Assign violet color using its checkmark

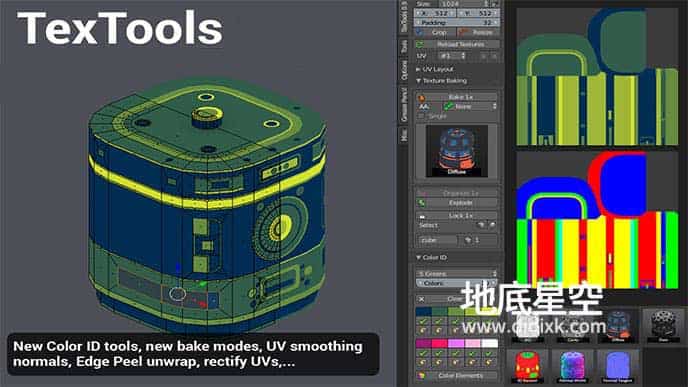456,353
